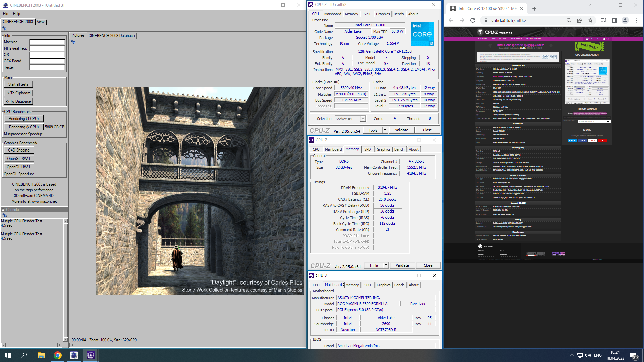Image resolution: width=644 pixels, height=362 pixels.
Task: Click the pin icon in CINEBENCH Info panel
Action: click(x=4, y=28)
